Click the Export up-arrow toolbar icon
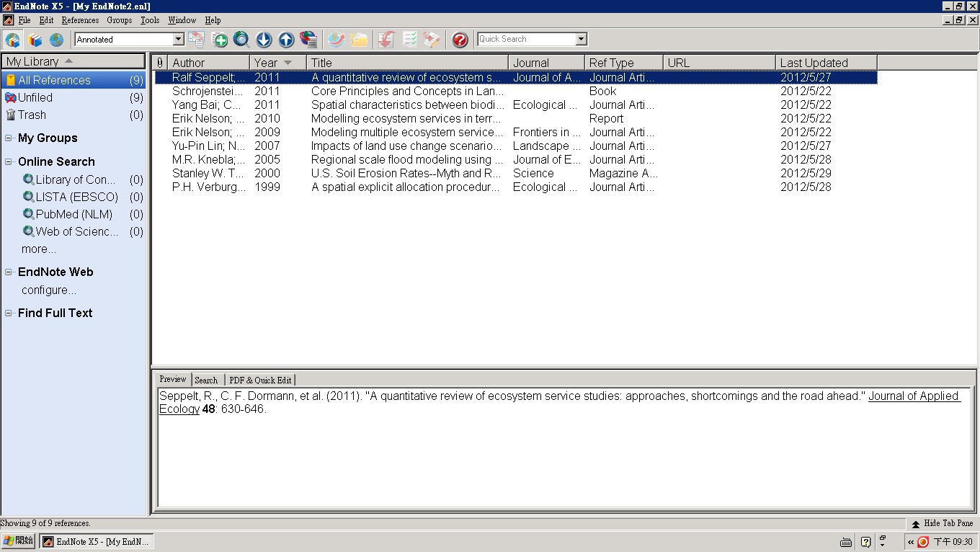 [x=286, y=40]
